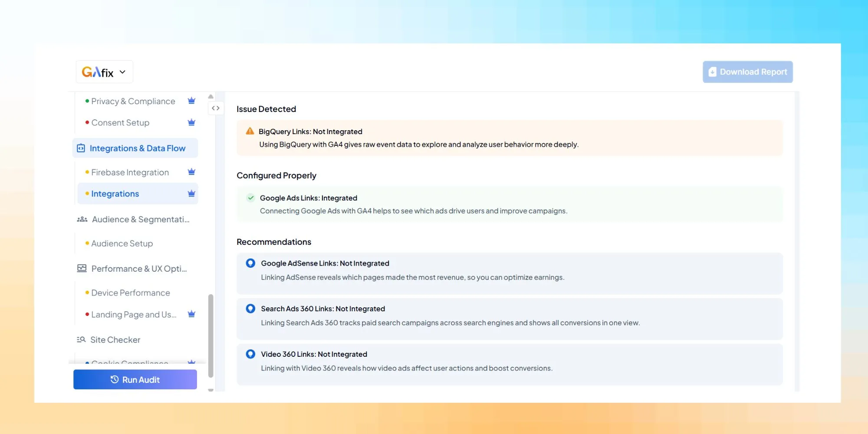Select the Integrations & Data Flow clipboard icon
The height and width of the screenshot is (434, 868).
coord(82,148)
